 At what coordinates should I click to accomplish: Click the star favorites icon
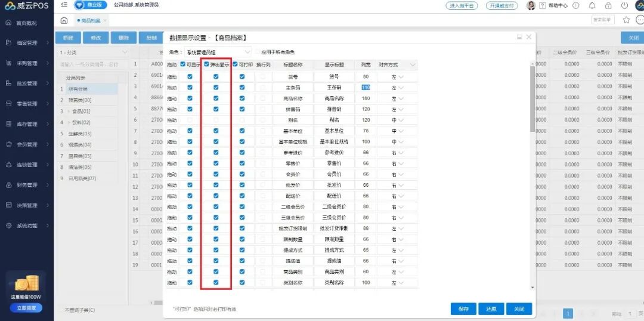coord(626,20)
